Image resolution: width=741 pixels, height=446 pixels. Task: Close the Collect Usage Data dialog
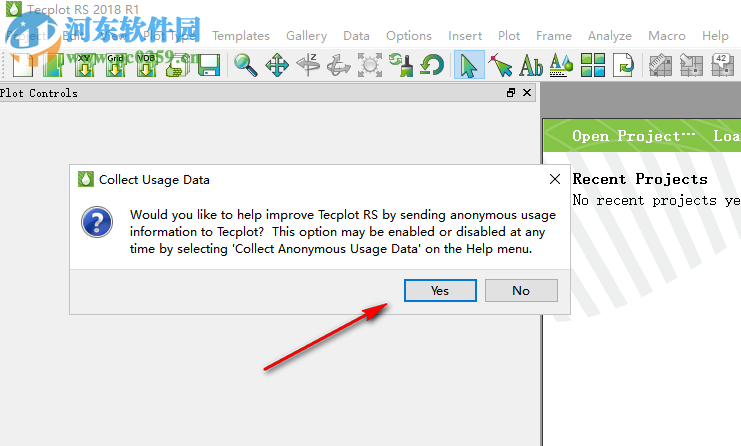click(555, 179)
